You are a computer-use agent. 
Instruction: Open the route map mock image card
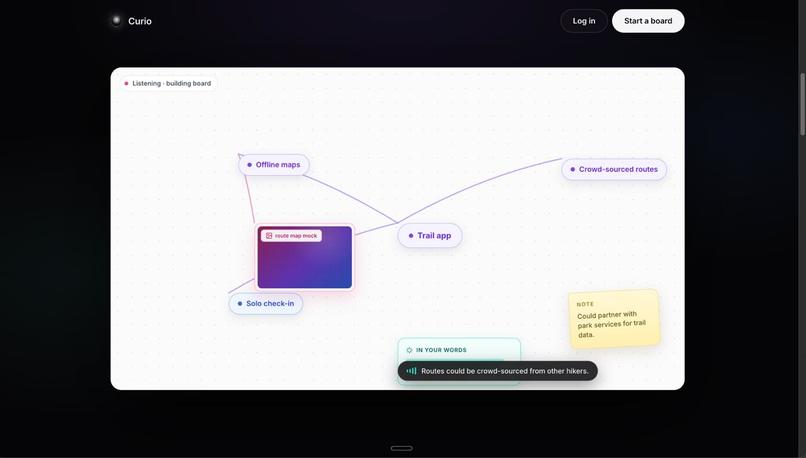click(x=305, y=257)
